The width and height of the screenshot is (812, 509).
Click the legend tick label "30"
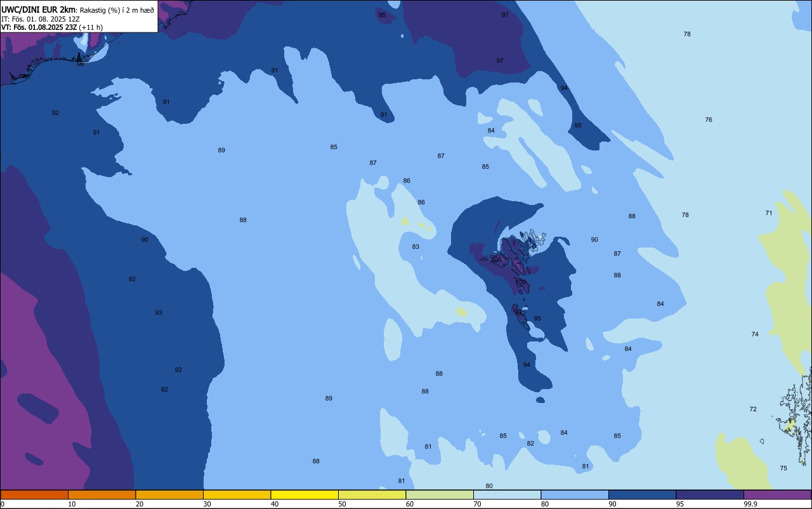pyautogui.click(x=207, y=504)
